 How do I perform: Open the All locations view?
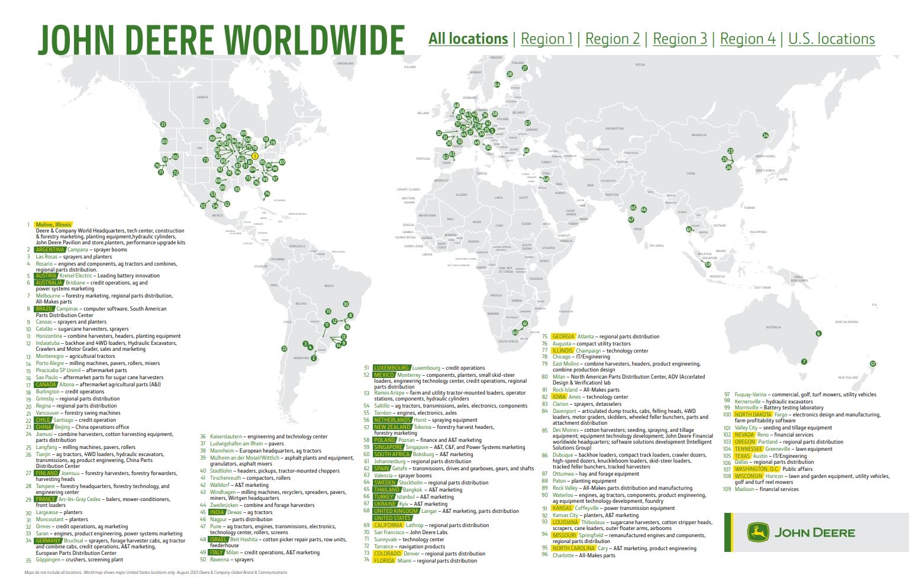(x=468, y=39)
